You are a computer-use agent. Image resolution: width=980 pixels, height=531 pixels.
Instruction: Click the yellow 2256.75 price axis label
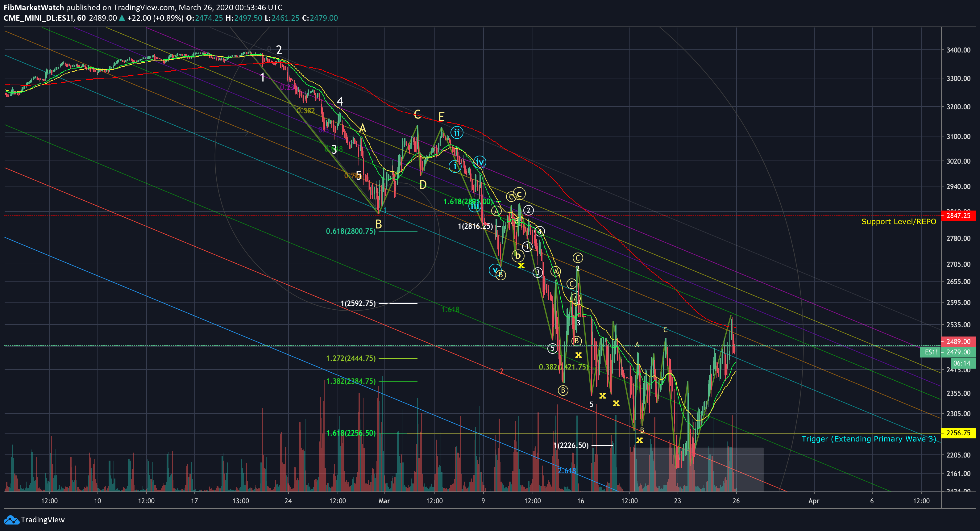point(958,433)
